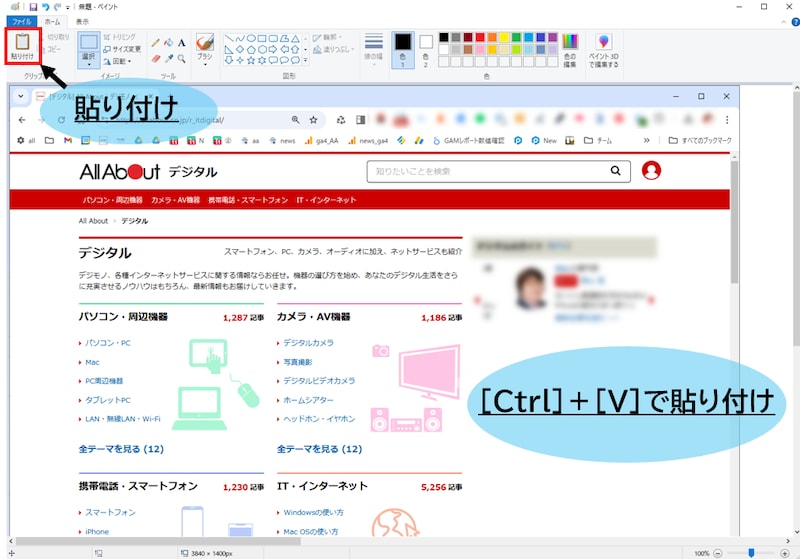Choose the Five-point star shape
This screenshot has width=800, height=559.
(251, 60)
